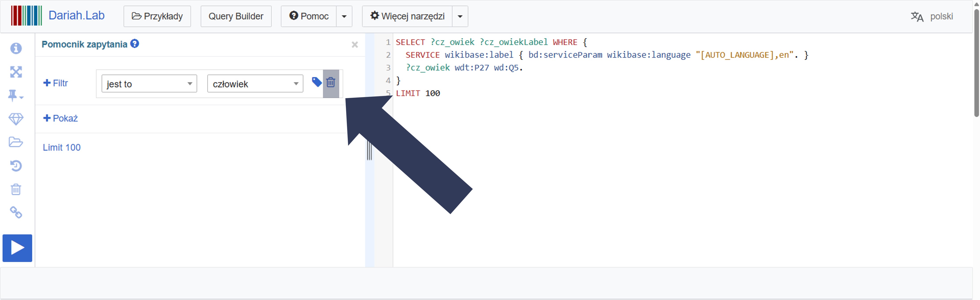Expand the Więcej narzędzi dropdown arrow
The width and height of the screenshot is (980, 300).
click(x=459, y=16)
